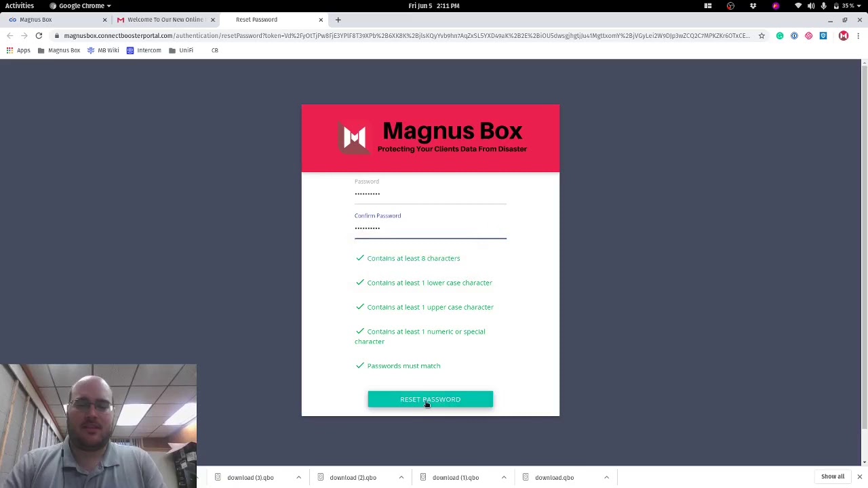Restore the Chrome window size
This screenshot has width=868, height=488.
point(845,20)
